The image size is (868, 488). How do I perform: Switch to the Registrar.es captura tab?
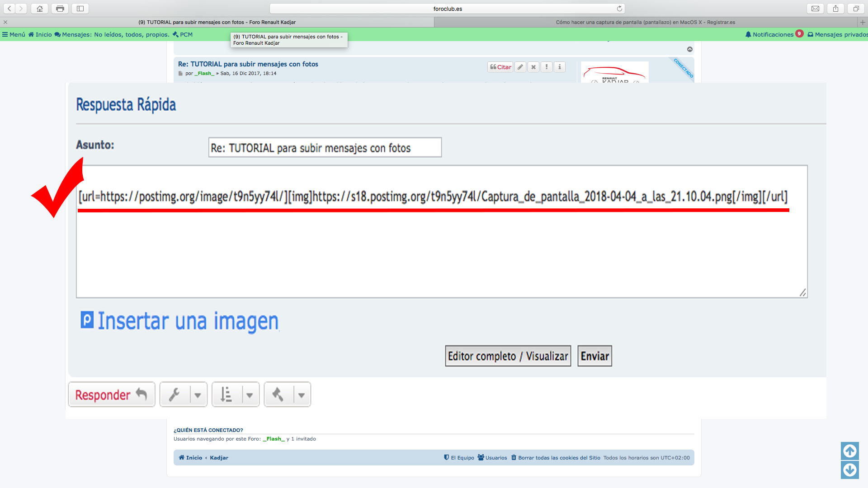[x=645, y=22]
